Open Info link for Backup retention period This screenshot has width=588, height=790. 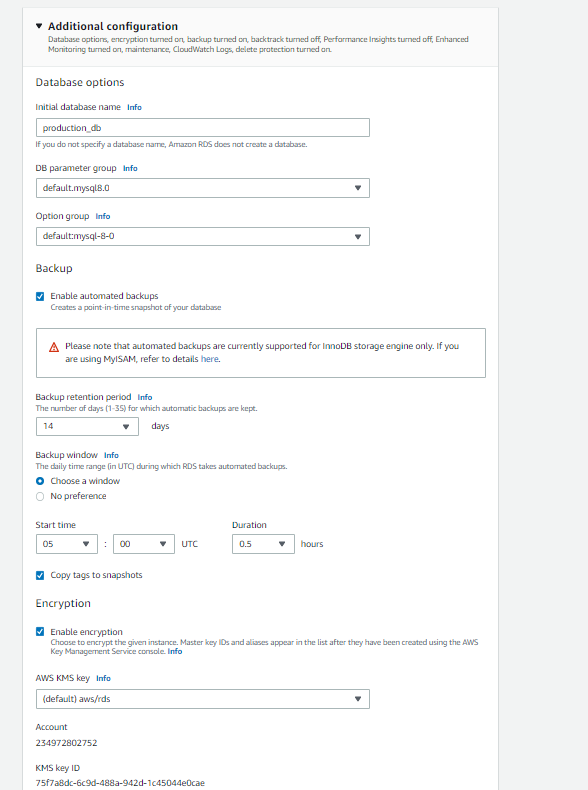pos(145,398)
